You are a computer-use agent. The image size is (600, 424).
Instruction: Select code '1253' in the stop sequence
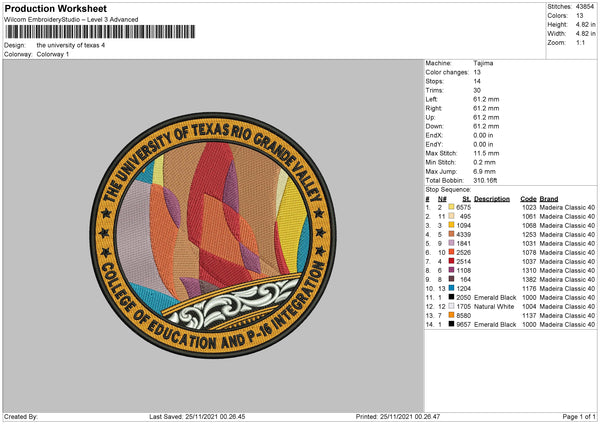coord(529,234)
